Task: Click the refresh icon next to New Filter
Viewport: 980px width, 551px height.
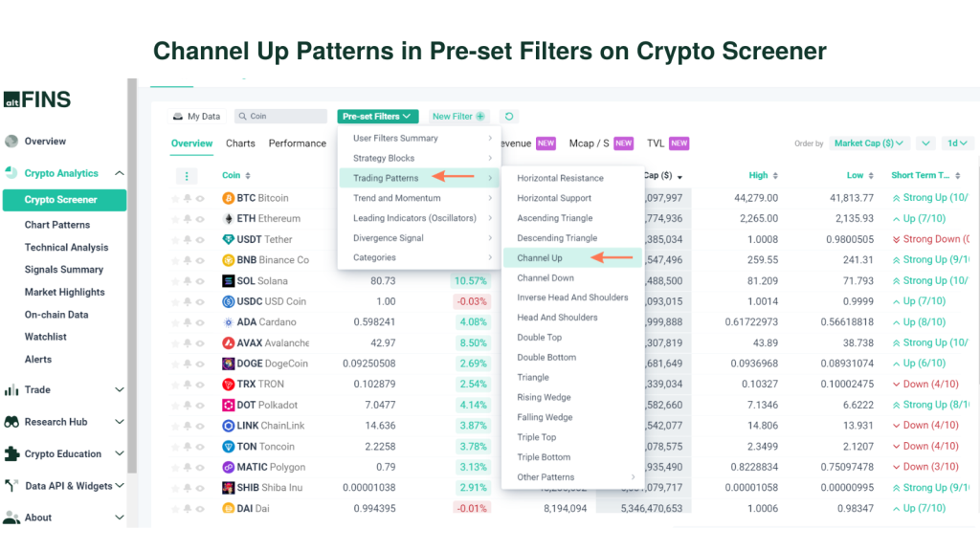Action: pos(509,115)
